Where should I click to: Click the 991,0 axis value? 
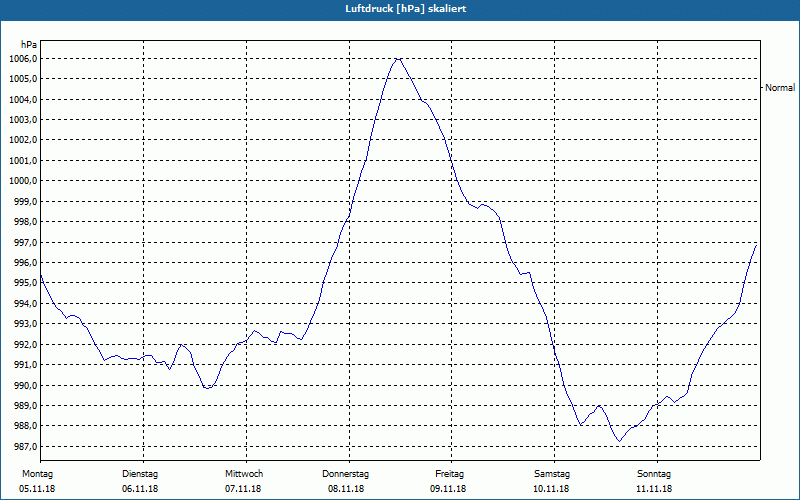[x=25, y=365]
